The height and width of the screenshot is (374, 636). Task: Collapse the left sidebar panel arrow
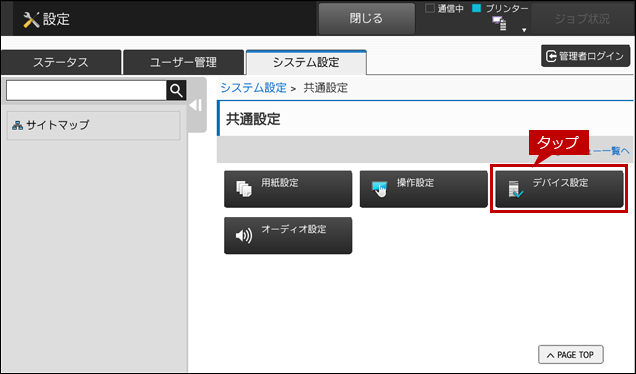click(x=196, y=105)
